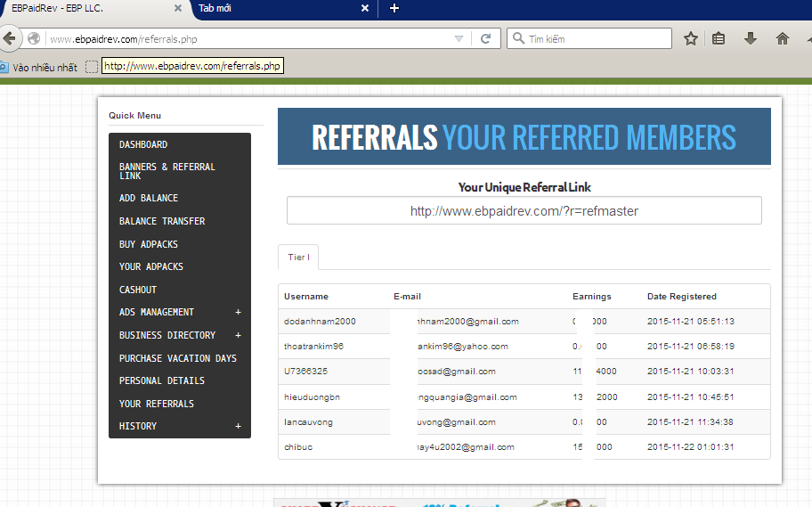Close the EBPaidRev tab

(178, 8)
